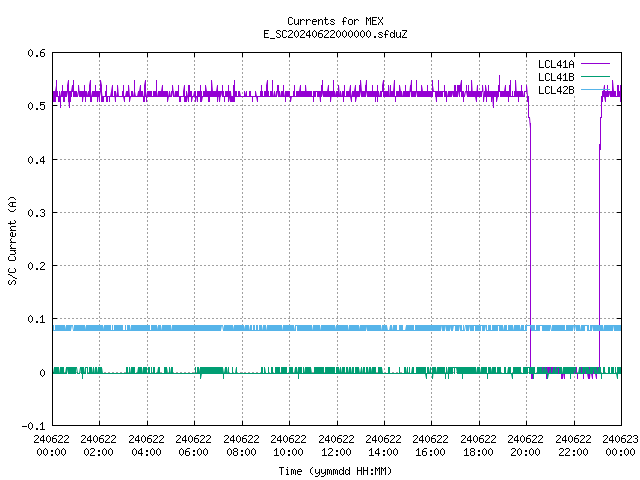Click the file name 'E_SC20240622000000.sfduZ'

pyautogui.click(x=335, y=34)
